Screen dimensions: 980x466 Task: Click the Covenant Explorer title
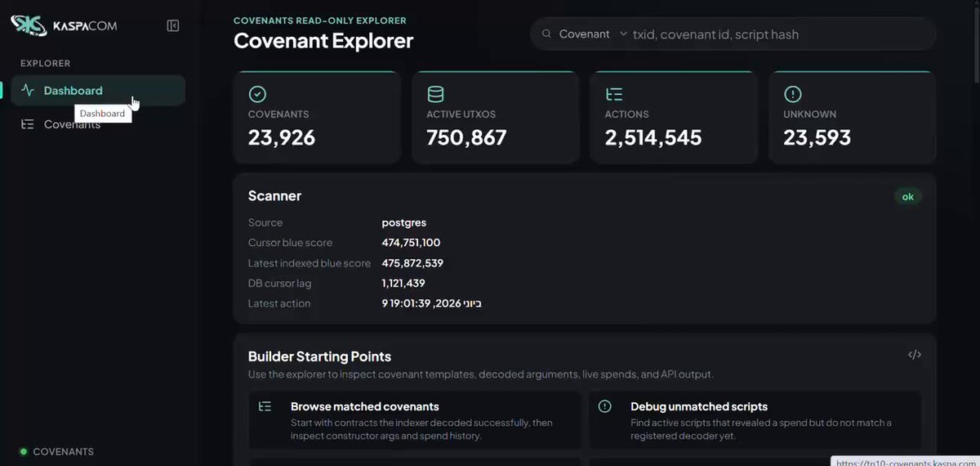[x=323, y=41]
